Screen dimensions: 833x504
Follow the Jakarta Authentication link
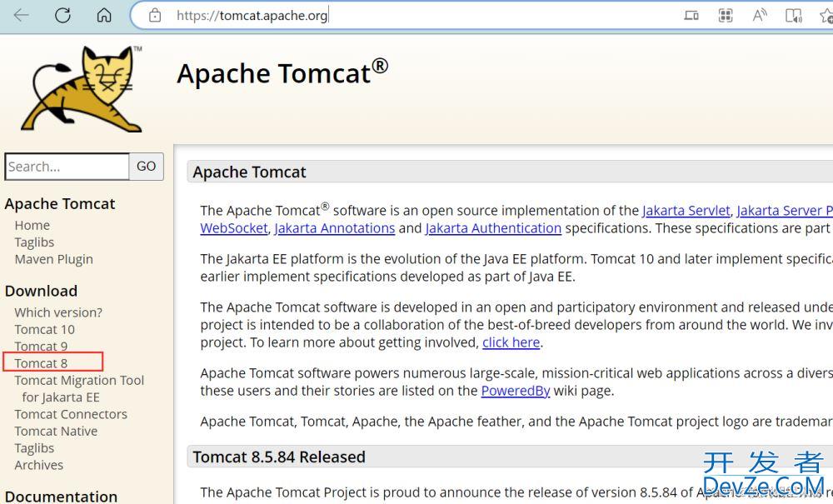493,228
